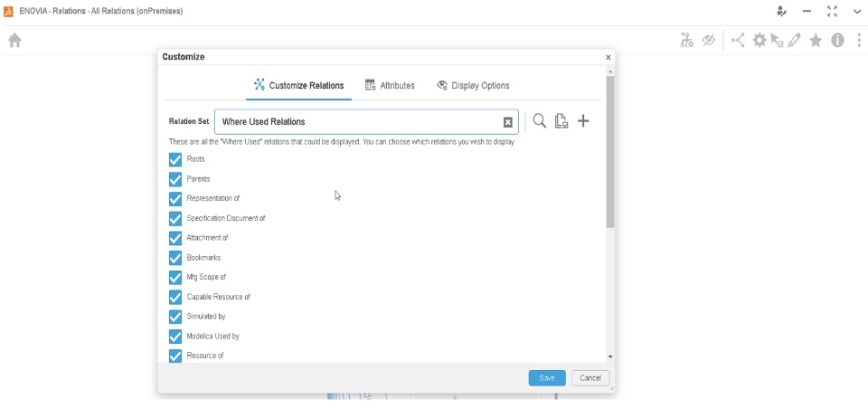The height and width of the screenshot is (418, 868).
Task: Switch to the Attributes tab
Action: point(390,86)
